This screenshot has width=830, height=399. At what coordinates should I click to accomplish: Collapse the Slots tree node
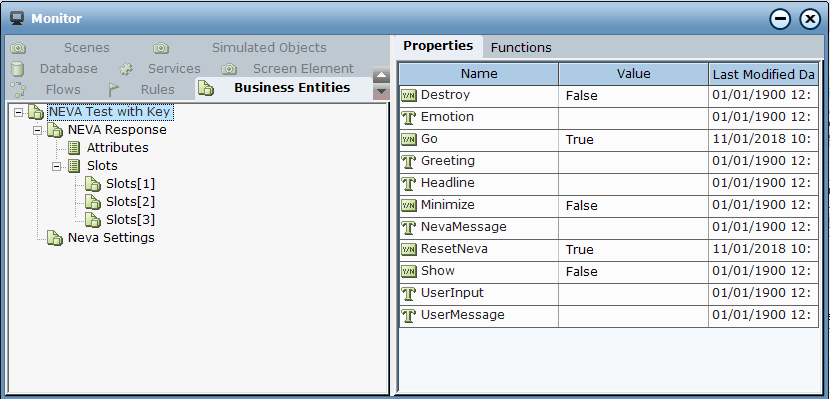click(x=57, y=166)
